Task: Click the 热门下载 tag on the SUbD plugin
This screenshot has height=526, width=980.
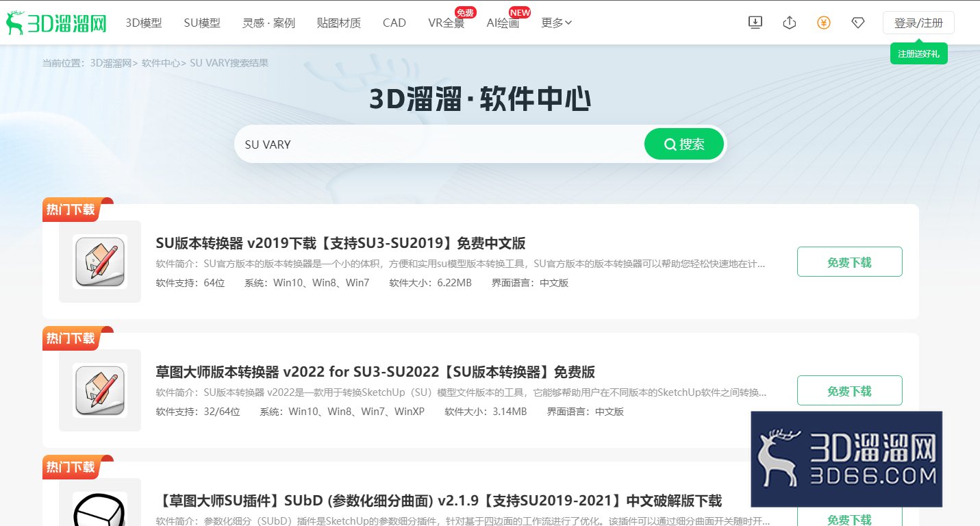Action: (72, 467)
